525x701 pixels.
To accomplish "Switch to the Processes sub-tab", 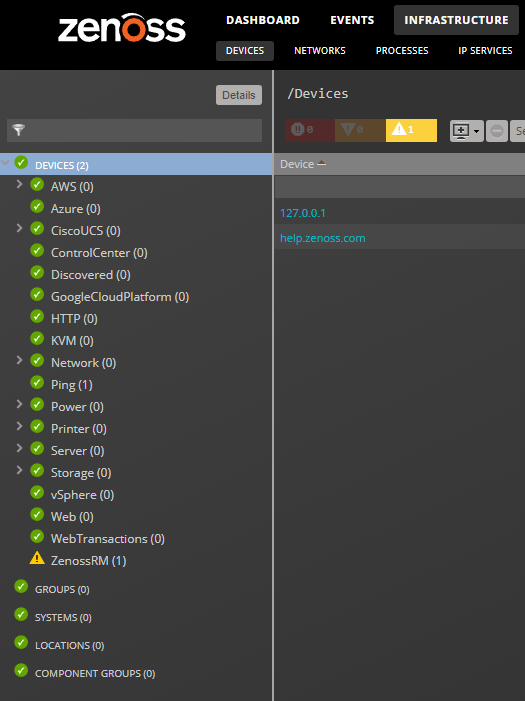I will (x=402, y=51).
